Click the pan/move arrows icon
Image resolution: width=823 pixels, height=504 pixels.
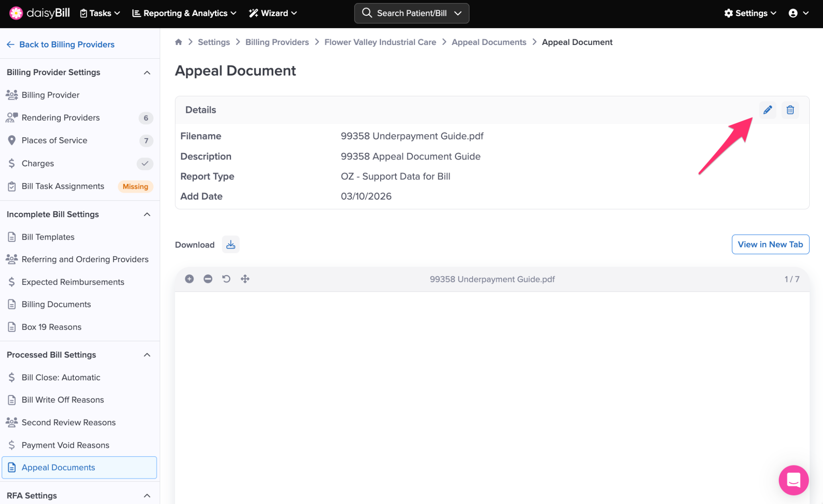(x=245, y=279)
